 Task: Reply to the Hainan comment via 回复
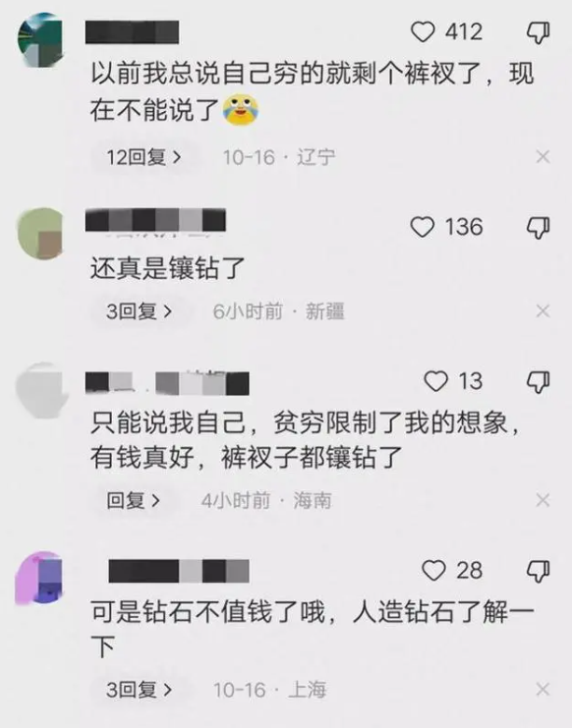(x=133, y=500)
